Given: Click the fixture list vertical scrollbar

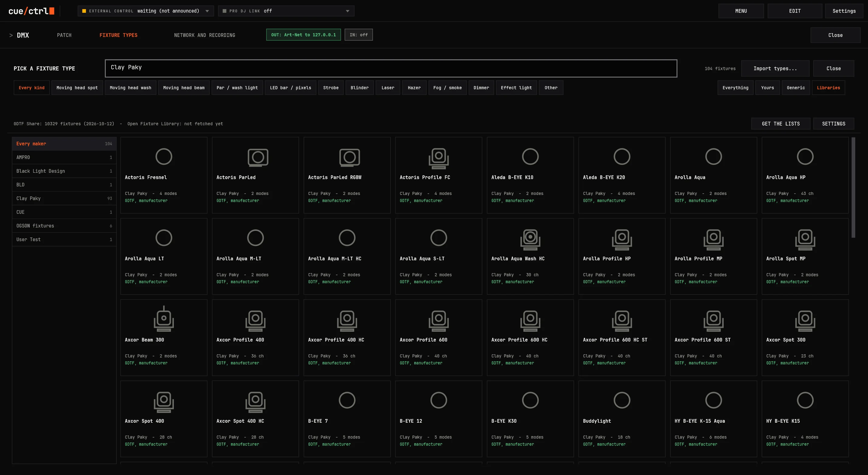Looking at the screenshot, I should pyautogui.click(x=853, y=187).
